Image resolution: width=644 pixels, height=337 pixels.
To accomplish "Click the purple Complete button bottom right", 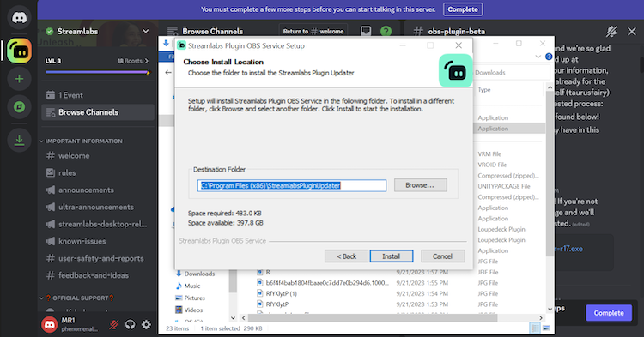I will click(609, 313).
